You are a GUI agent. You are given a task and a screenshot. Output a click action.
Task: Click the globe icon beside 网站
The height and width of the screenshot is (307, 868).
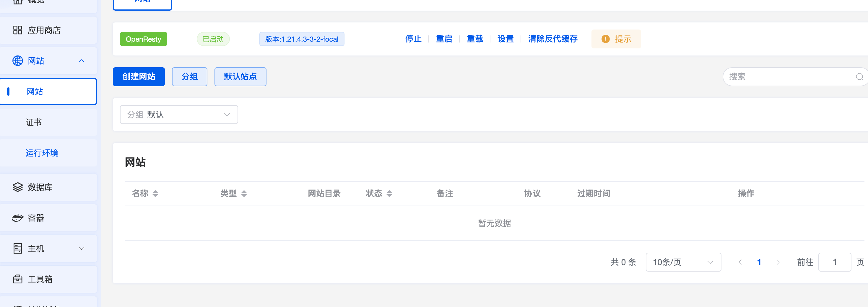point(17,61)
